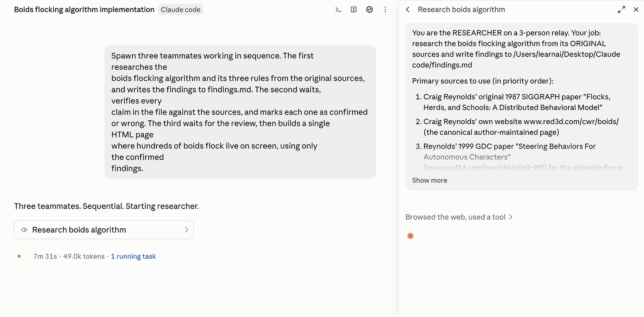Click 'Show more' to expand the prompt

point(429,180)
